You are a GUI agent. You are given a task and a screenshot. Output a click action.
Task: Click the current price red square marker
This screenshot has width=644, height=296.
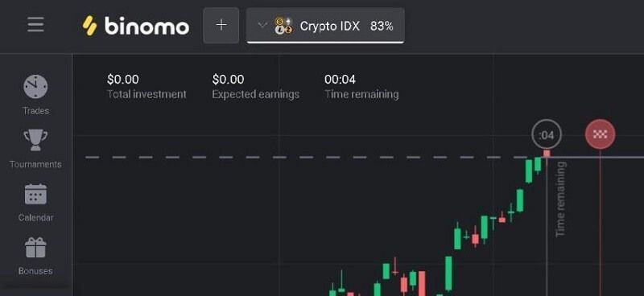point(547,154)
